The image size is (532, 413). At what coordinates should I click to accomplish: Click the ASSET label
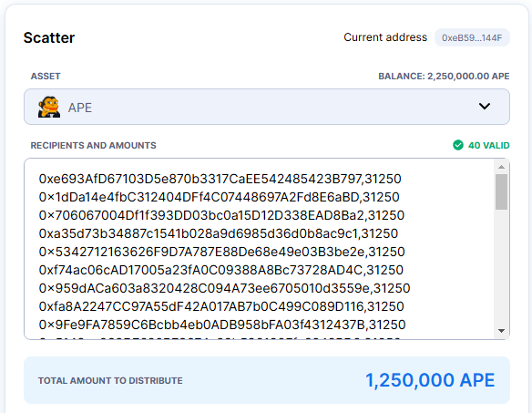[46, 76]
